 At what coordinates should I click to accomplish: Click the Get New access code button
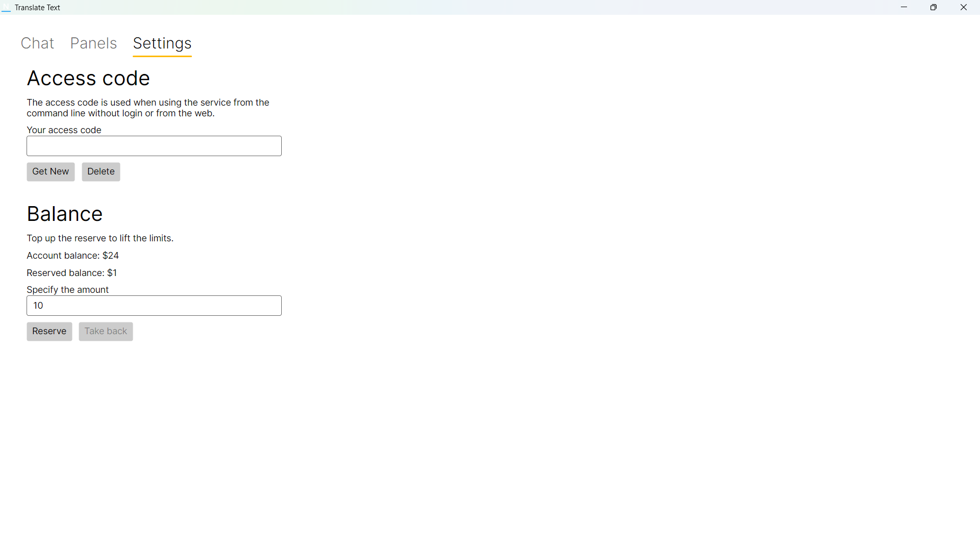51,171
